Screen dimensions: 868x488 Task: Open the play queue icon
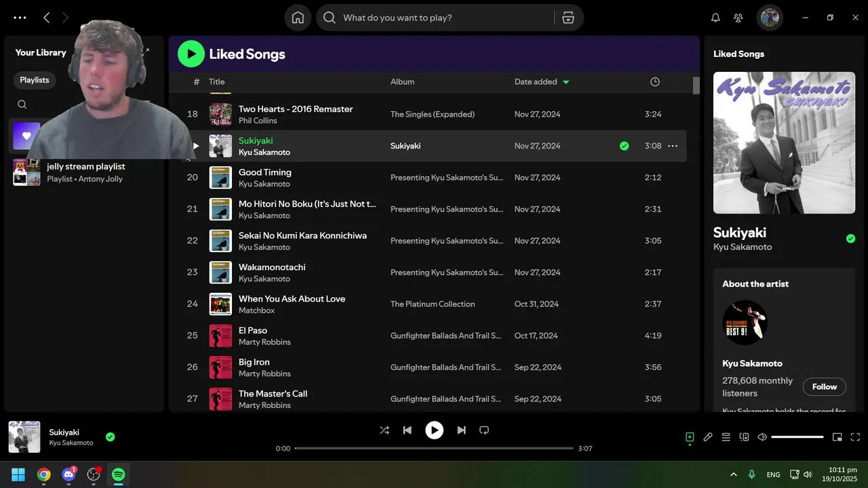pos(726,437)
